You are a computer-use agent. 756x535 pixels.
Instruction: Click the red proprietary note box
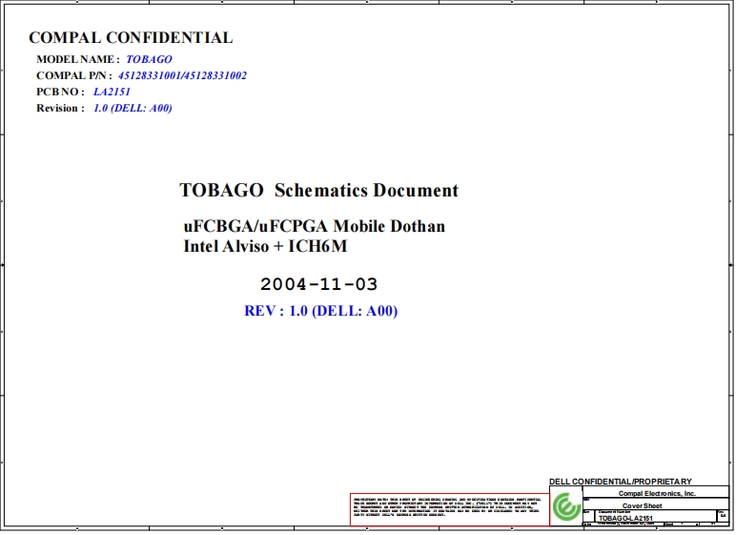click(x=449, y=509)
